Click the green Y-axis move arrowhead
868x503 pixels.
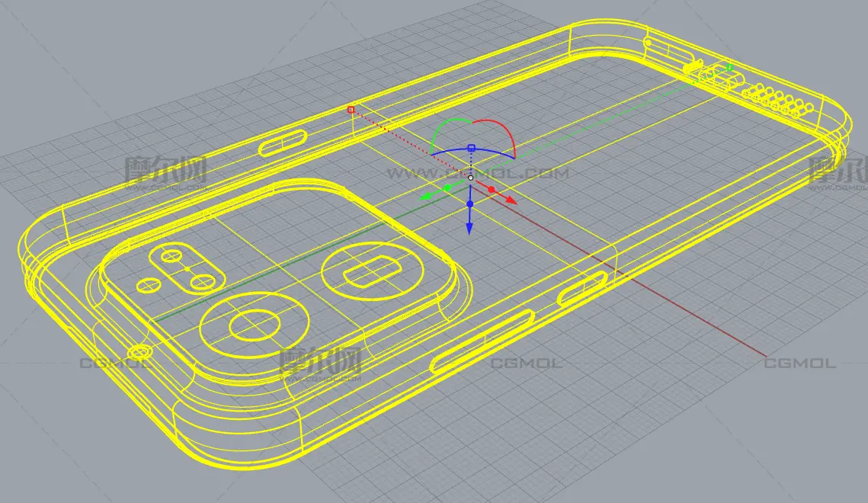[x=425, y=197]
